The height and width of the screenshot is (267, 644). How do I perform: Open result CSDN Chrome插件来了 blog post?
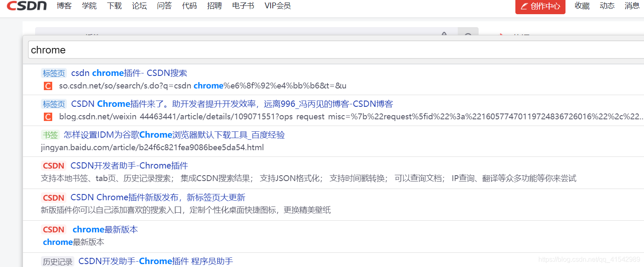coord(232,104)
